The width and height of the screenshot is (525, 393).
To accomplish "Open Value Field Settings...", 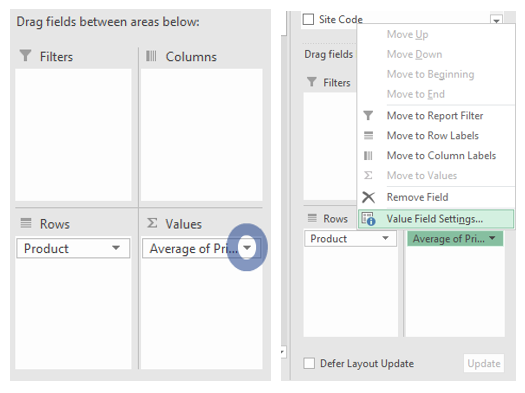I will (x=436, y=219).
